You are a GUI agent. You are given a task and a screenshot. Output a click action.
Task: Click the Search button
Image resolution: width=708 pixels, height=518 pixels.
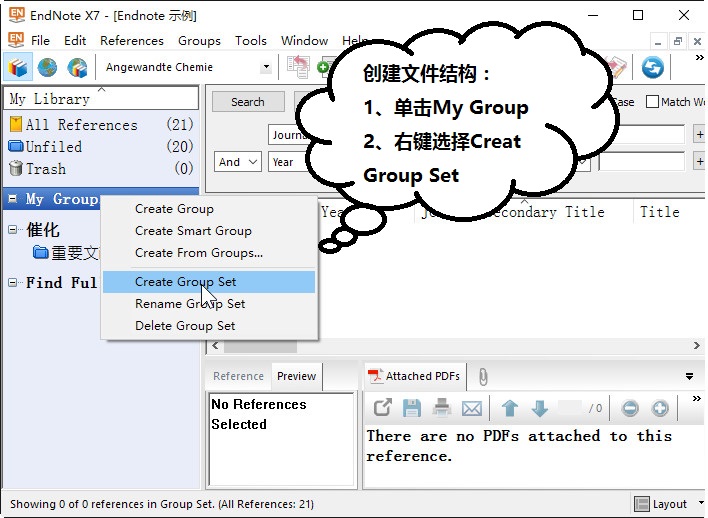tap(248, 102)
